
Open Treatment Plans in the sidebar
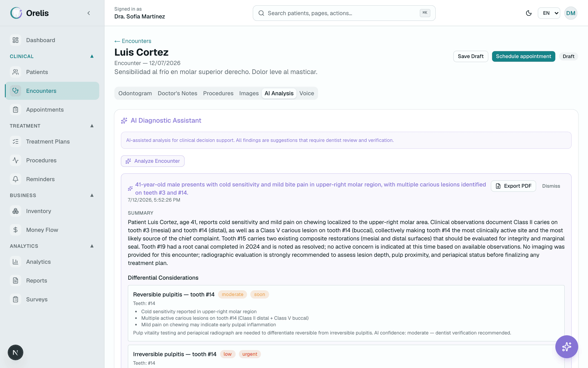pyautogui.click(x=52, y=141)
